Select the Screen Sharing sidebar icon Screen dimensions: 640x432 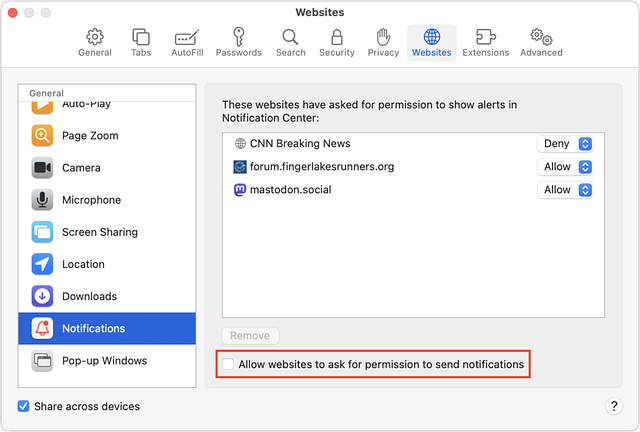point(42,232)
